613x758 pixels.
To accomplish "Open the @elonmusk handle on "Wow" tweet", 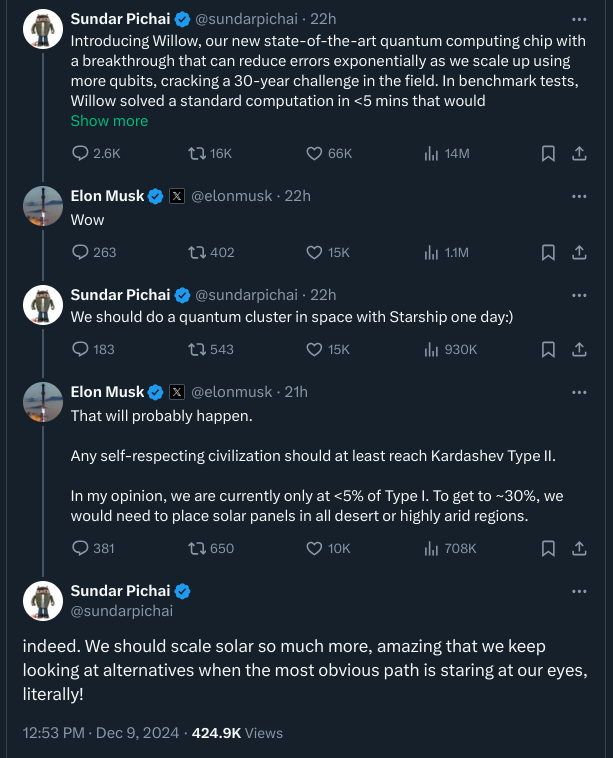I will (231, 196).
